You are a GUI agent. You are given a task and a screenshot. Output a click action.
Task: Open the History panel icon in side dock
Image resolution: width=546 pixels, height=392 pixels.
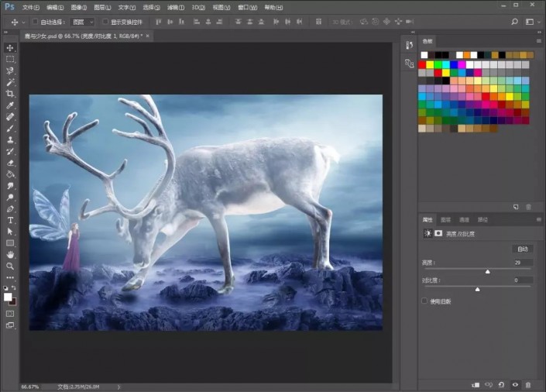point(409,45)
